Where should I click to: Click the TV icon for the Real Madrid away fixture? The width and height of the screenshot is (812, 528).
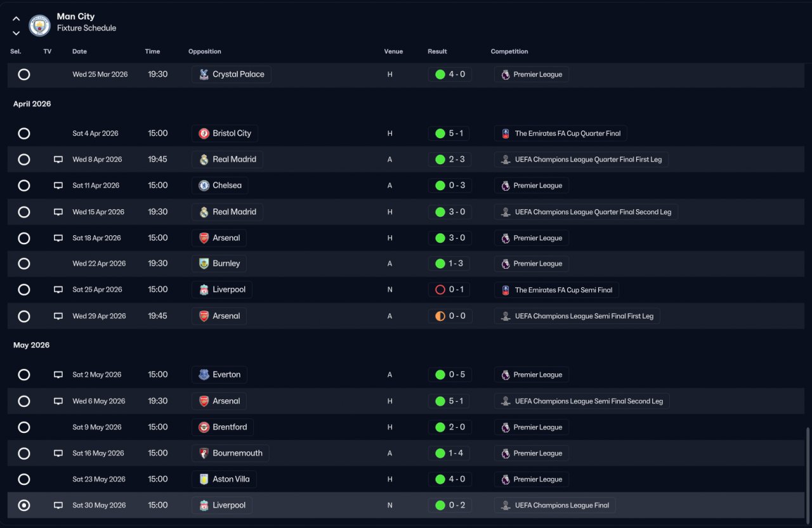tap(58, 160)
